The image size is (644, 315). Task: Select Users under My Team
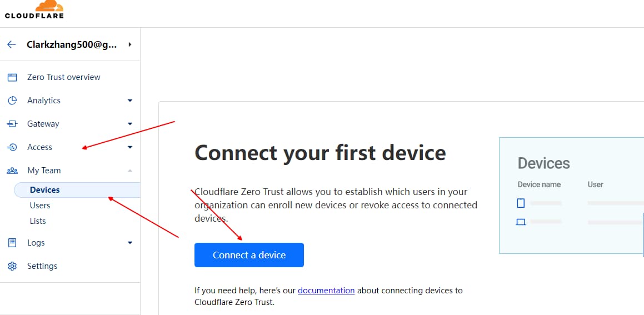pos(40,206)
